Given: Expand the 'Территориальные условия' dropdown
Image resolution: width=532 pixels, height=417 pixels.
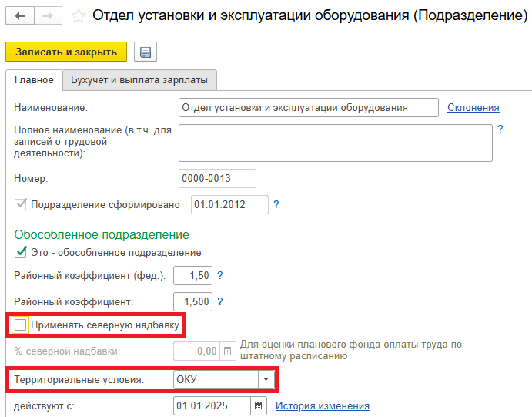Looking at the screenshot, I should [x=266, y=379].
